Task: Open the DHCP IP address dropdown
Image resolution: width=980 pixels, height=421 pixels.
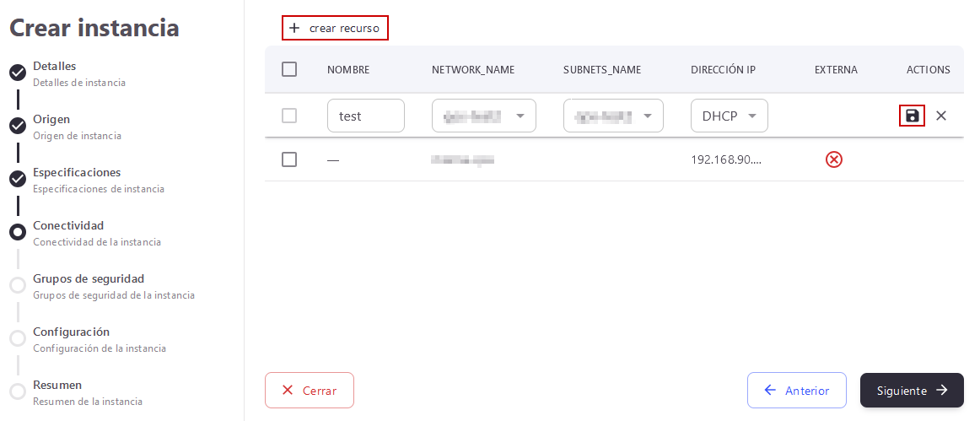Action: 729,116
